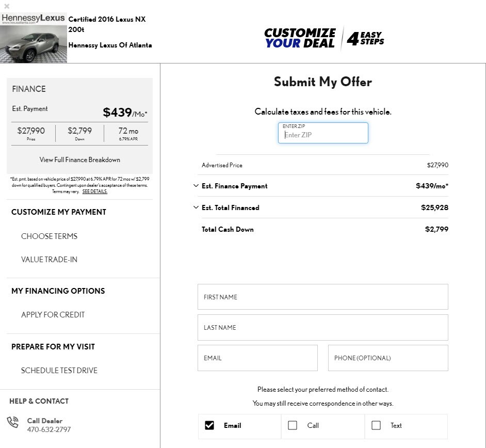The height and width of the screenshot is (448, 486).
Task: Go to Choose Terms step
Action: coord(50,236)
